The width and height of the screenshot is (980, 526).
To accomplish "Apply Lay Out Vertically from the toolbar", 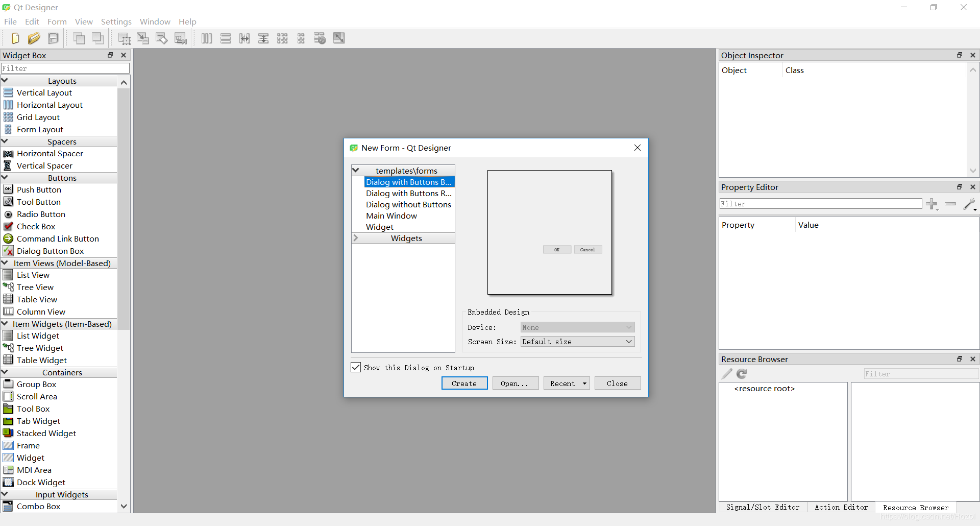I will (226, 38).
